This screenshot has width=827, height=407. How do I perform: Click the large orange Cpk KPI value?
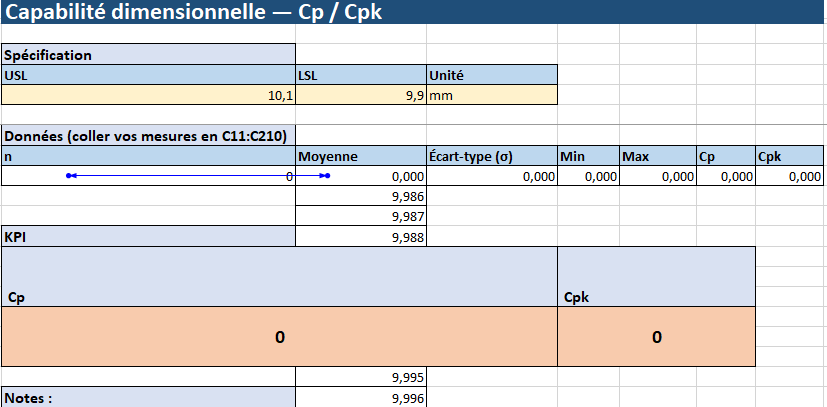click(656, 337)
